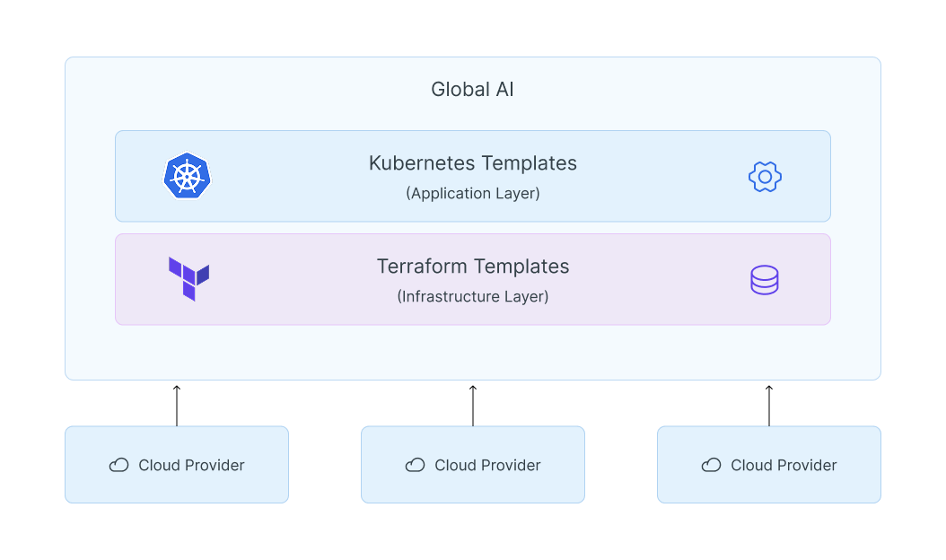Click the cloud icon in the middle Cloud Provider box
The width and height of the screenshot is (946, 560).
click(x=414, y=465)
